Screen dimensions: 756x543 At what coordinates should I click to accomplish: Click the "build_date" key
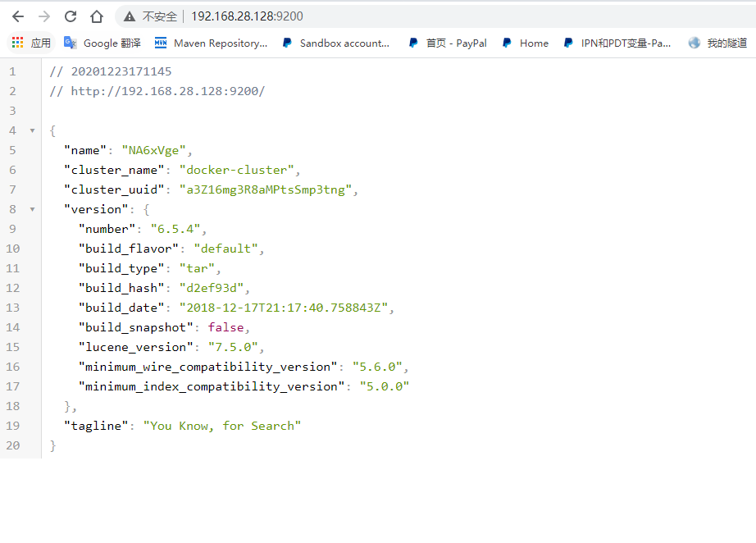click(x=121, y=308)
